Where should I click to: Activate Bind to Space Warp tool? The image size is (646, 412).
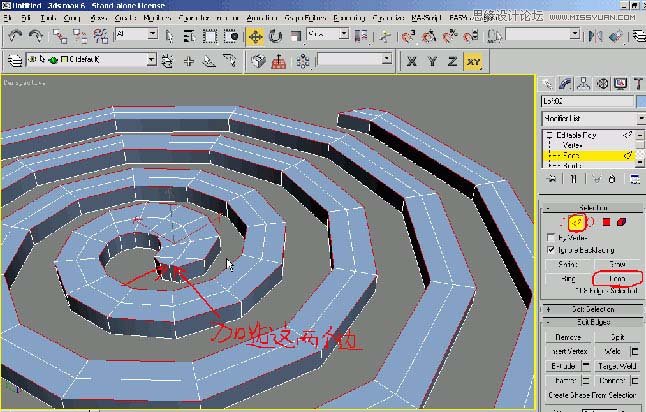click(100, 37)
